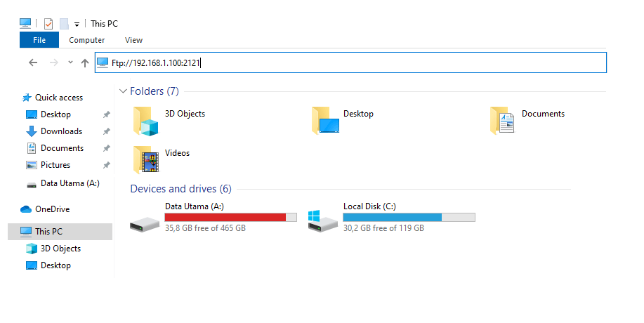The image size is (644, 323).
Task: Click Devices and drives (6) header
Action: pos(180,189)
